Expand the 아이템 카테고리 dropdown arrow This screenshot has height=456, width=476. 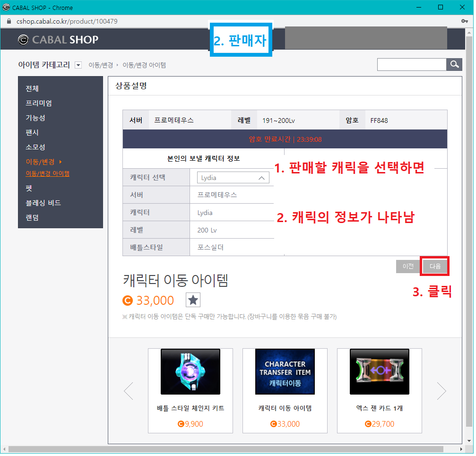[78, 65]
